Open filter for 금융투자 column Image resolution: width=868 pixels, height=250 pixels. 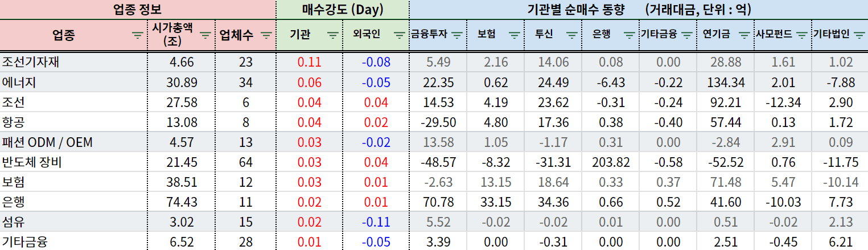tap(456, 35)
